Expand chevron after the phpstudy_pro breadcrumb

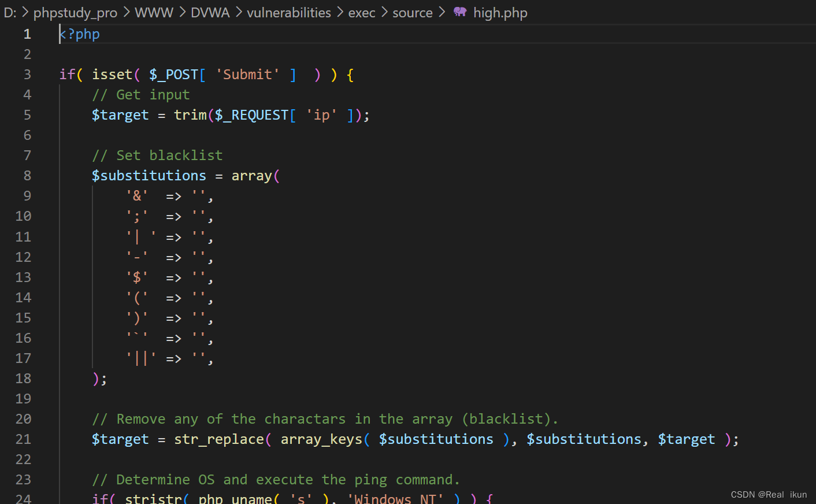[126, 12]
